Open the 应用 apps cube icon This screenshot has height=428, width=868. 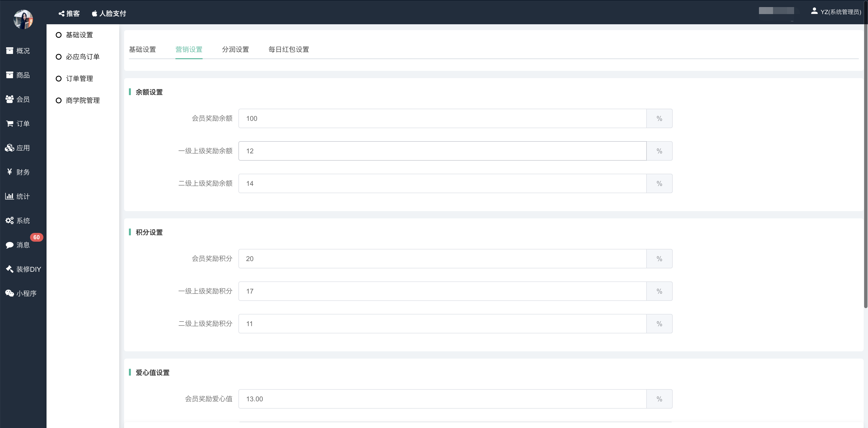(10, 148)
